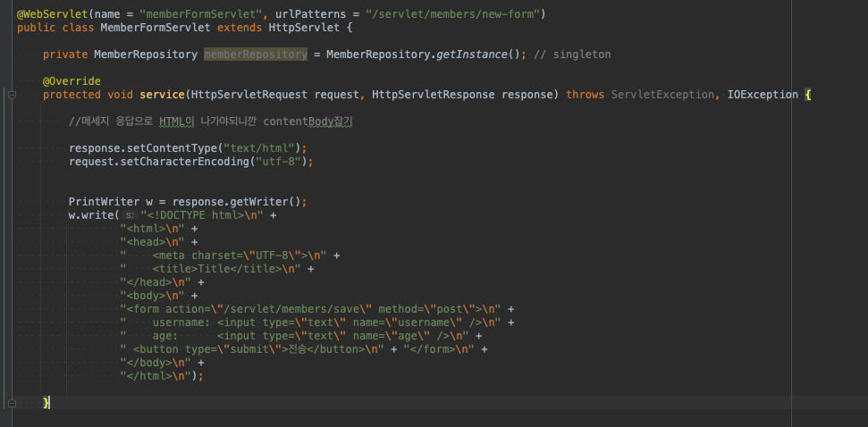Click the "<title>Title</title>" string
The image size is (868, 427).
pos(210,269)
